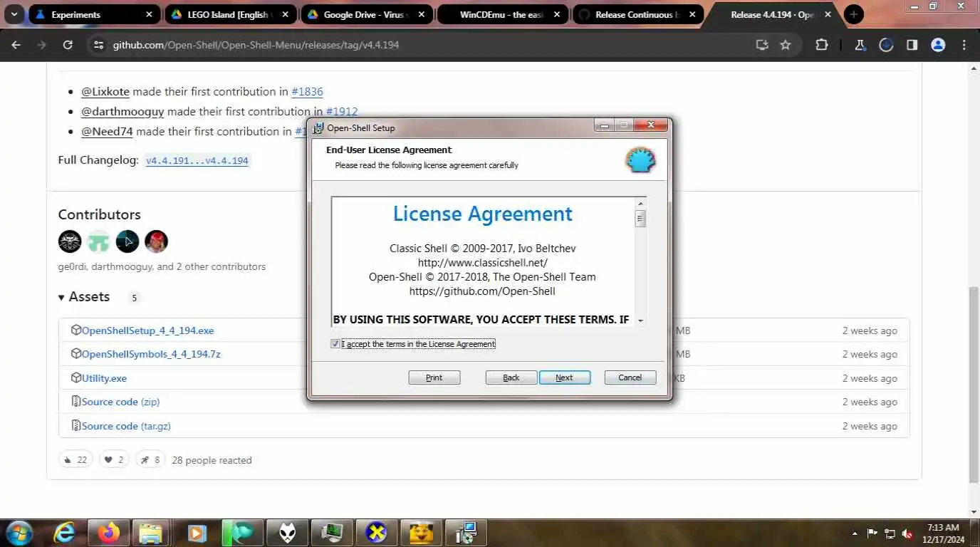Cancel the Open-Shell Setup installer

630,377
